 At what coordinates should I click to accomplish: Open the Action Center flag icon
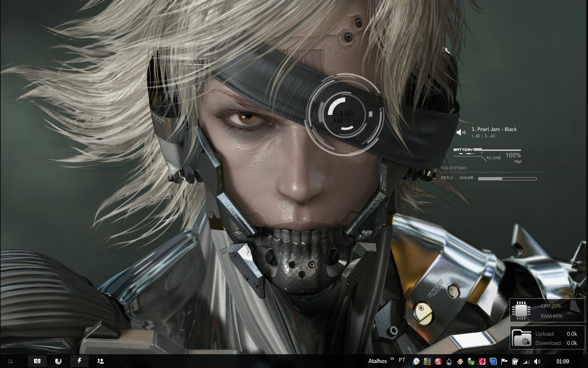504,362
